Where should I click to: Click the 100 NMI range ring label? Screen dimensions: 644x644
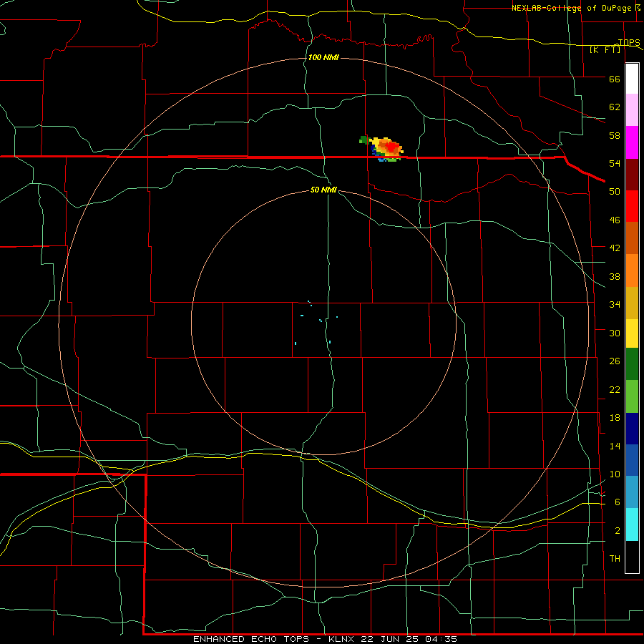[323, 57]
